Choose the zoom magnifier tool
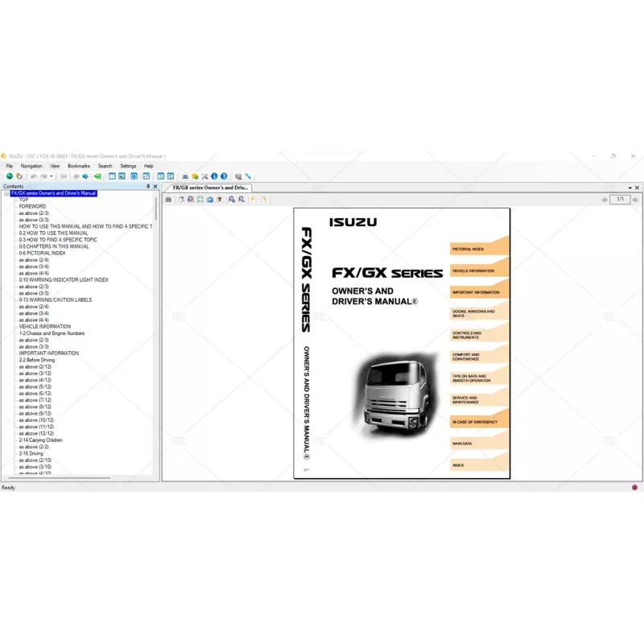 191,200
